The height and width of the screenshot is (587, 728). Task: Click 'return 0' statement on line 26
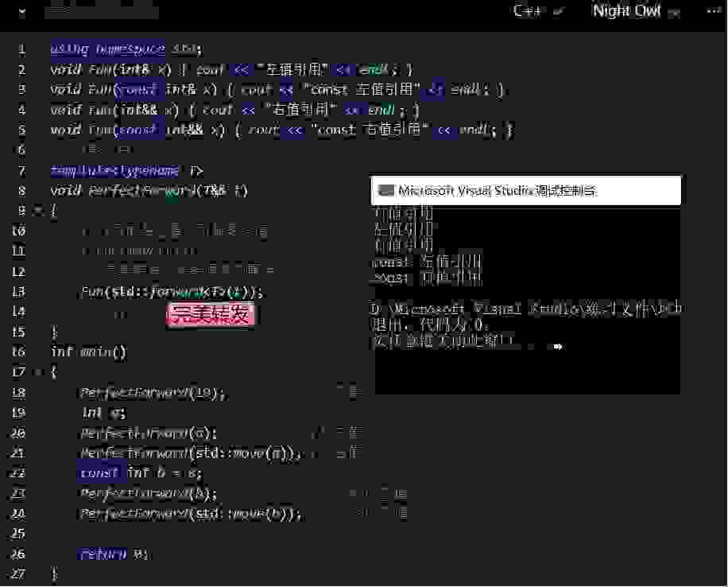click(x=114, y=554)
